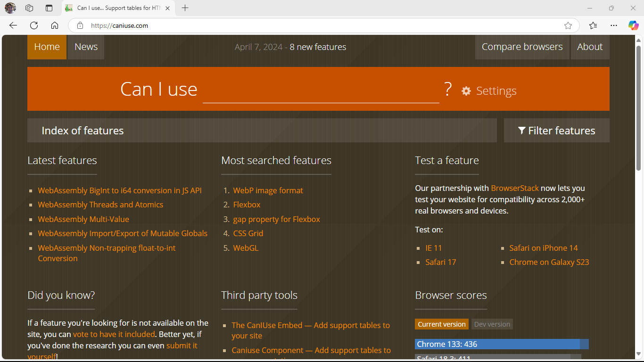This screenshot has height=362, width=644.
Task: Open the Compare browsers page
Action: tap(522, 47)
